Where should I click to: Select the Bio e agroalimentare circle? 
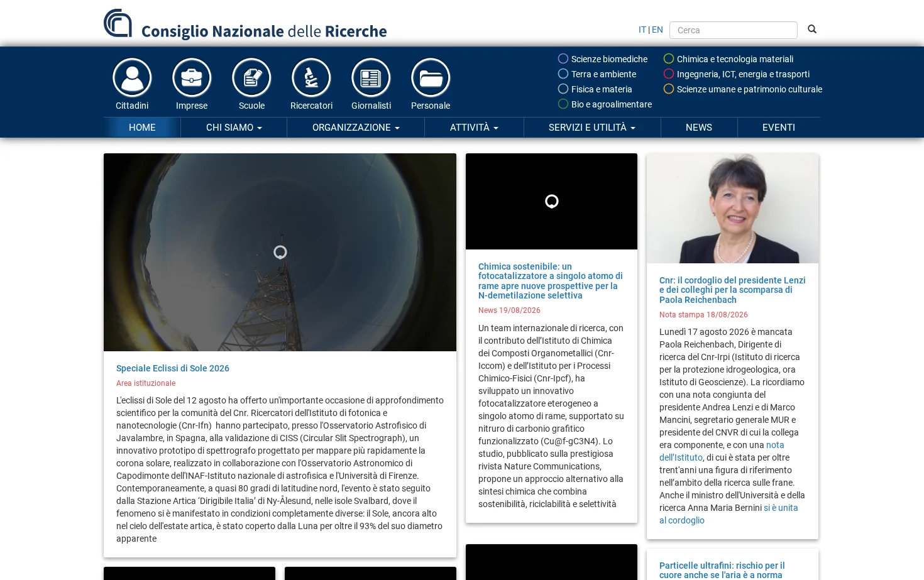tap(563, 104)
